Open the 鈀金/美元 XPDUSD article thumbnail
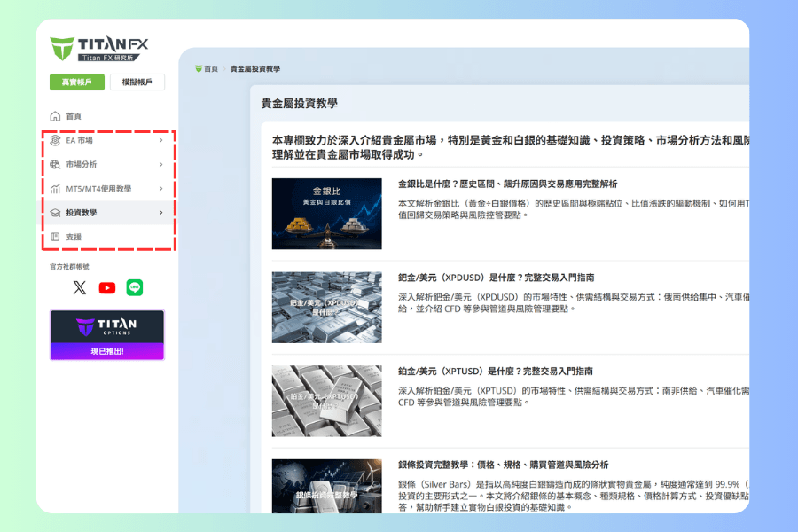The width and height of the screenshot is (798, 532). [x=326, y=307]
